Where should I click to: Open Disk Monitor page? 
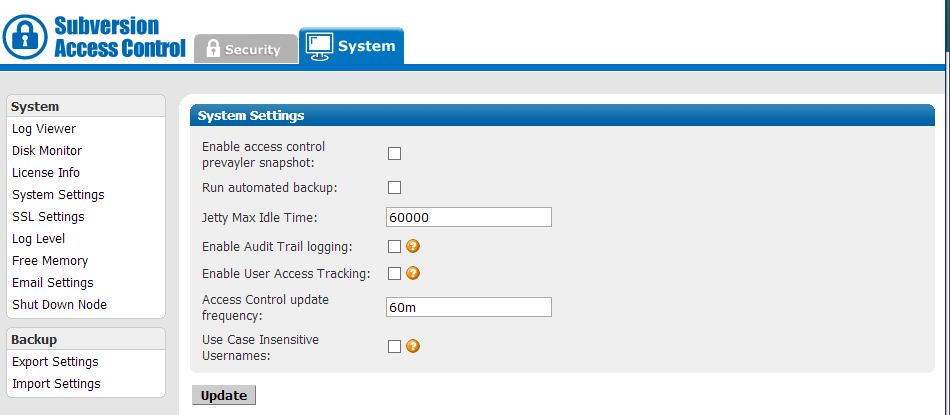(x=47, y=151)
